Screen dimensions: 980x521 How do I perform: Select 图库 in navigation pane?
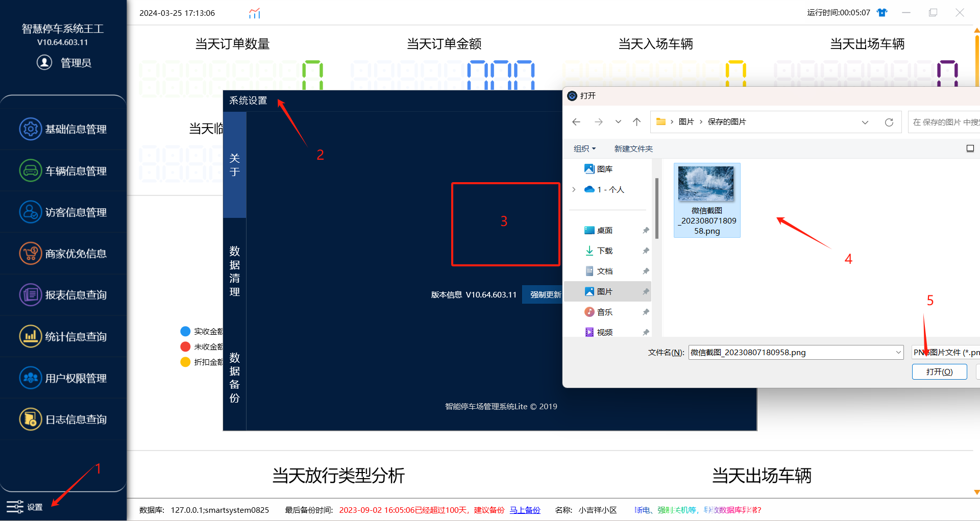[598, 169]
